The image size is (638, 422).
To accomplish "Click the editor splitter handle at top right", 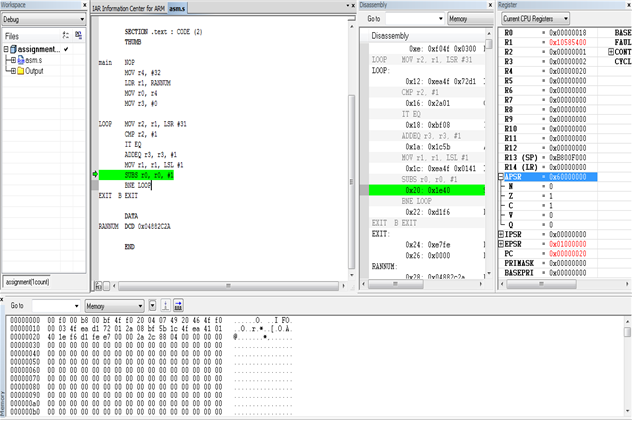I will [352, 18].
